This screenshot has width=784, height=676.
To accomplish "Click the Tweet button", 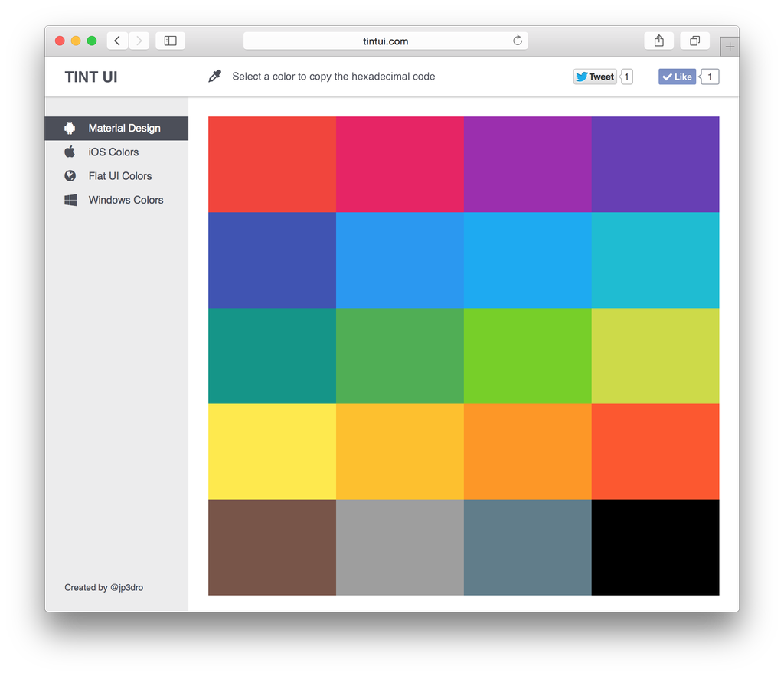I will click(595, 76).
